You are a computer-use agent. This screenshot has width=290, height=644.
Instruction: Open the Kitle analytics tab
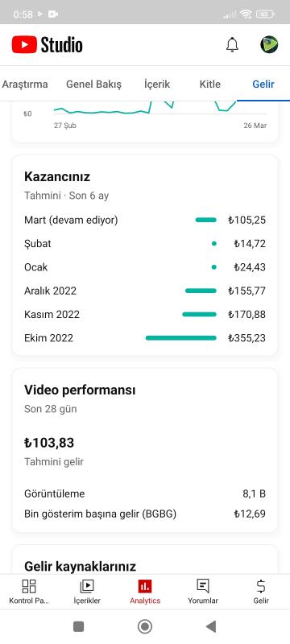point(210,85)
